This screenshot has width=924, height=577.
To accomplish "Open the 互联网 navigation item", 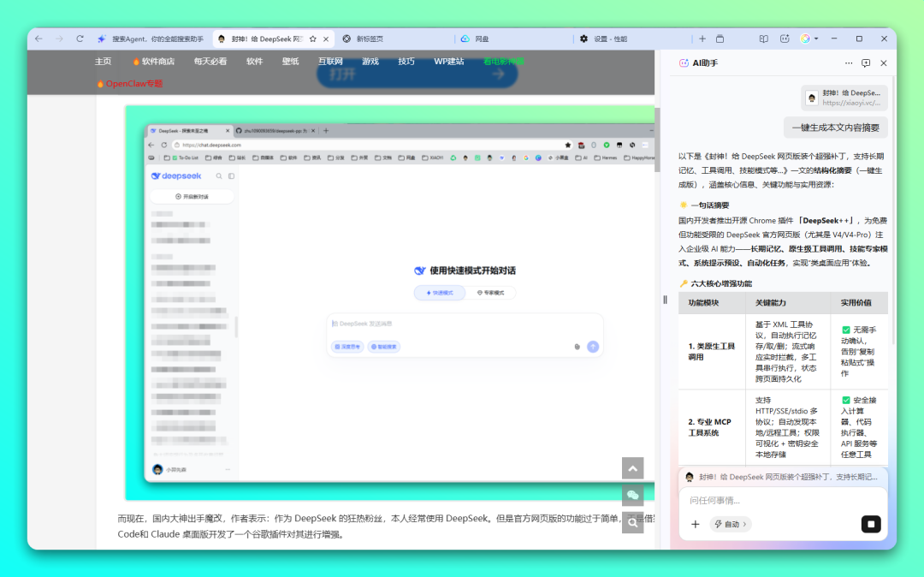I will click(x=330, y=62).
